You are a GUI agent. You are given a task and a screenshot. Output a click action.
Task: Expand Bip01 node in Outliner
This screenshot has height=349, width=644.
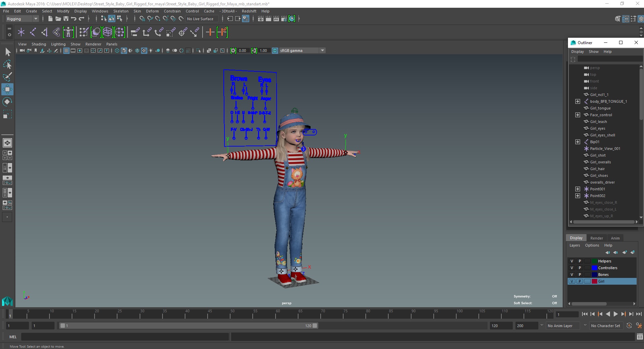tap(578, 142)
